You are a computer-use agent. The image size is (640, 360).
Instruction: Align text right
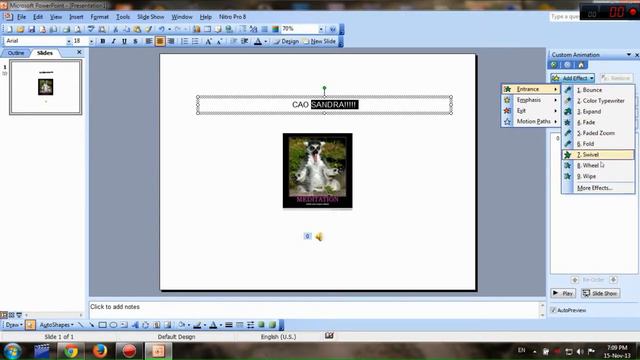coord(171,41)
